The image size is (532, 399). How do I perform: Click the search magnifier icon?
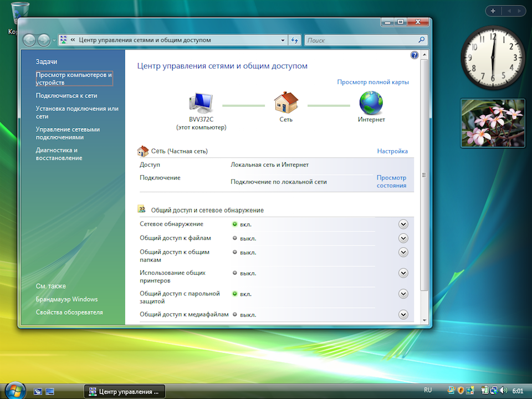[421, 40]
